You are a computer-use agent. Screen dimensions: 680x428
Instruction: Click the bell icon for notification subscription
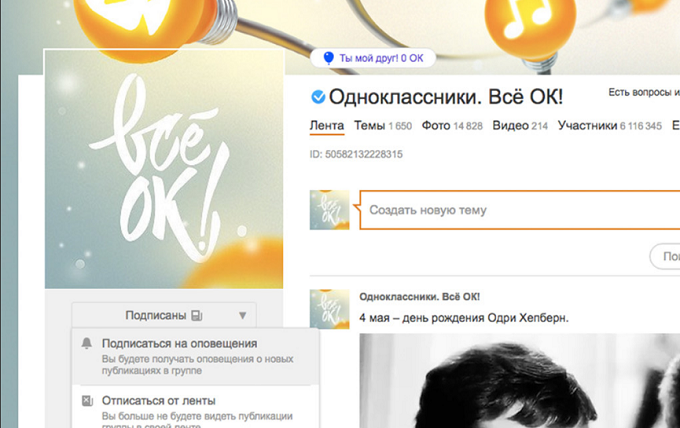click(x=87, y=343)
